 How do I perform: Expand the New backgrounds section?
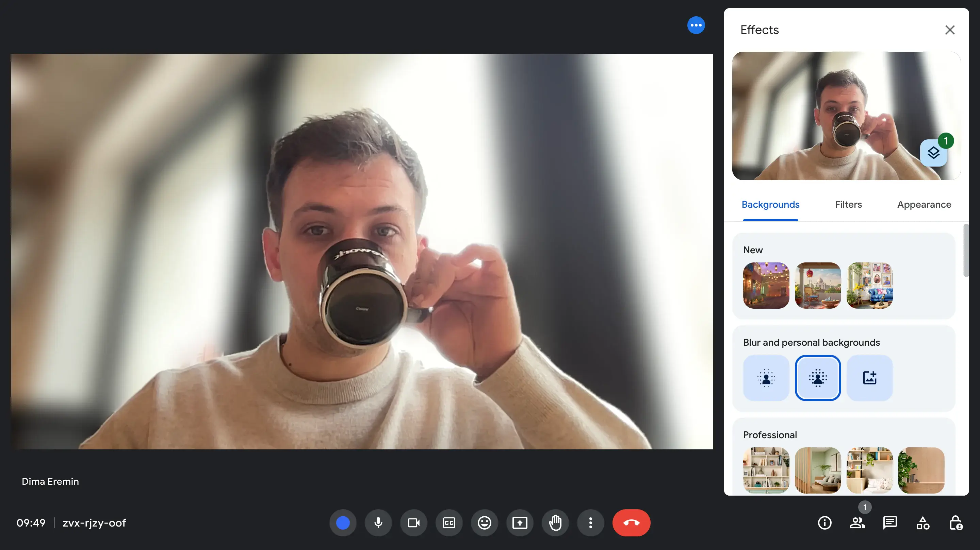[x=752, y=250]
